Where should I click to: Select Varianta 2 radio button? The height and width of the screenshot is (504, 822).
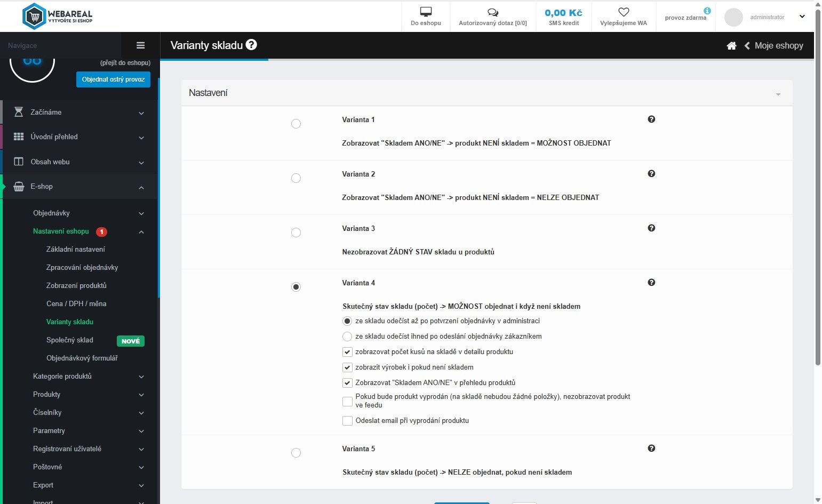296,178
